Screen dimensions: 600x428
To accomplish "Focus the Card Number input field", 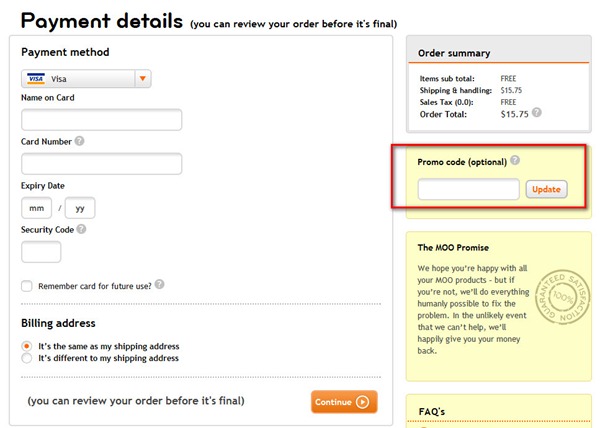I will pyautogui.click(x=101, y=164).
